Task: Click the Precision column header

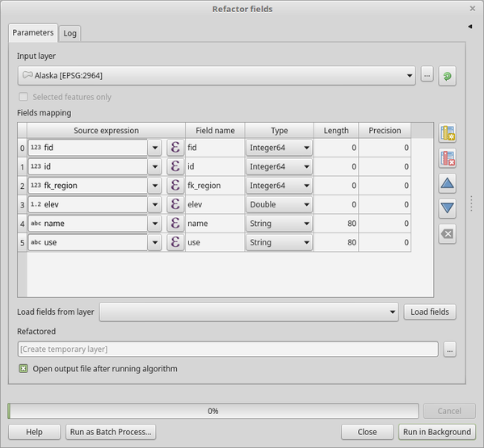Action: coord(385,131)
